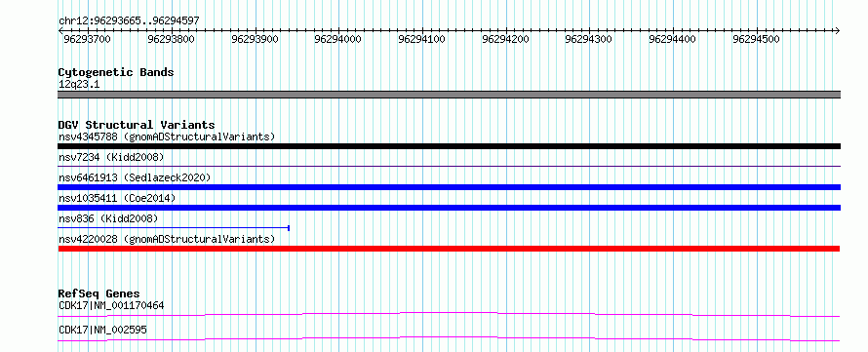868x352 pixels.
Task: Click ruler tick label 96294100
Action: (422, 39)
